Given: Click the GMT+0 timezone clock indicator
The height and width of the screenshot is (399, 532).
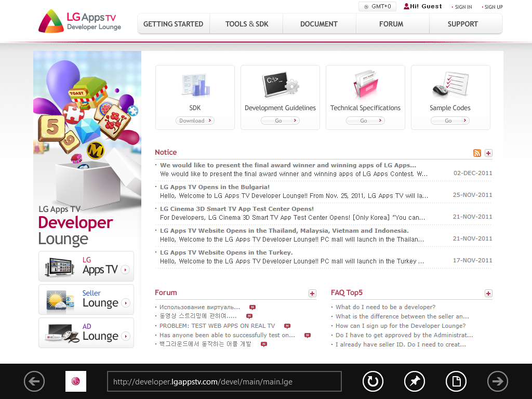Looking at the screenshot, I should pos(377,6).
